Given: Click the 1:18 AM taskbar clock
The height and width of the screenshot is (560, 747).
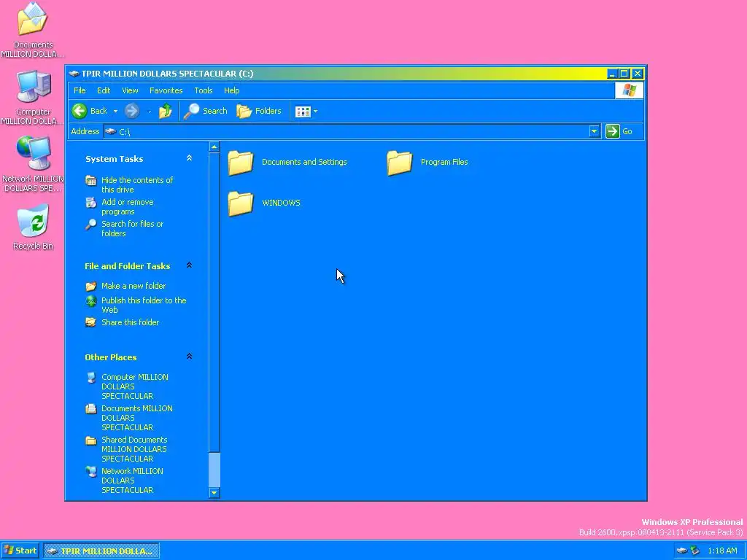Looking at the screenshot, I should point(722,551).
